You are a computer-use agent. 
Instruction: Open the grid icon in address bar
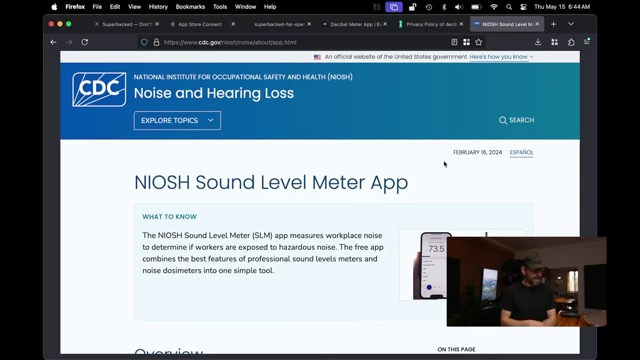[467, 42]
